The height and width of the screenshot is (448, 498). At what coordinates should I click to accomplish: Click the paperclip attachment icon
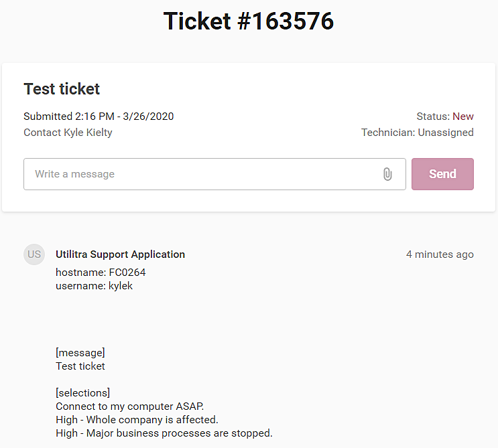point(387,174)
